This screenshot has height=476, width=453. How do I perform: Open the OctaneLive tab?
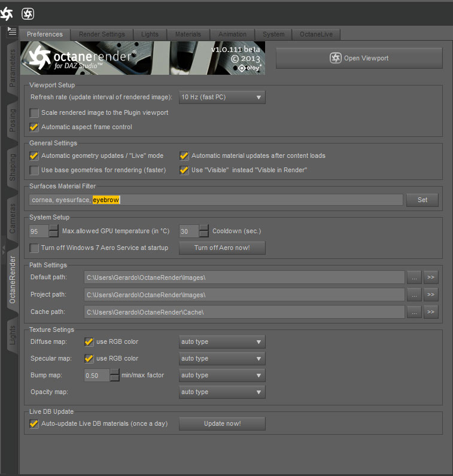(316, 34)
